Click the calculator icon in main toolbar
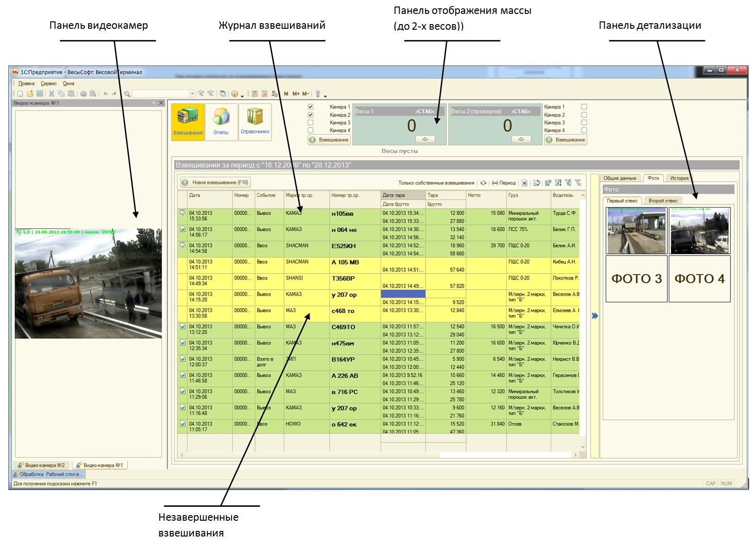This screenshot has width=756, height=543. pyautogui.click(x=255, y=94)
